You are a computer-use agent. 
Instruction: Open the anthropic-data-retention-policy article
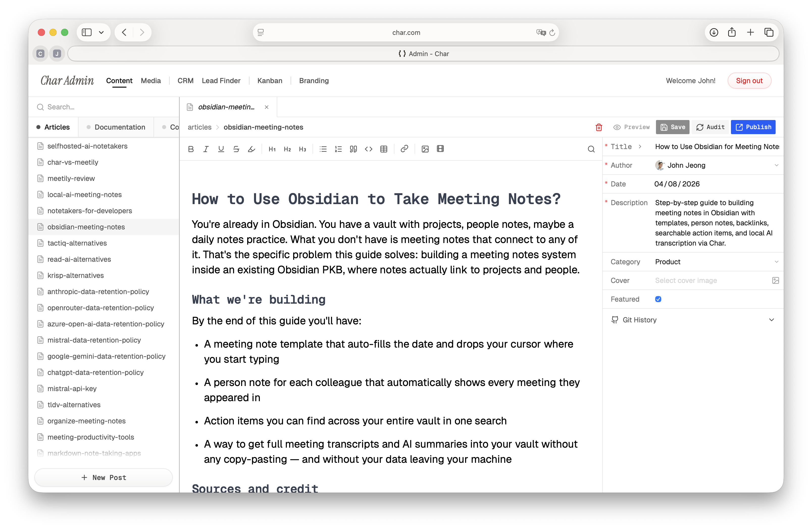pyautogui.click(x=104, y=292)
